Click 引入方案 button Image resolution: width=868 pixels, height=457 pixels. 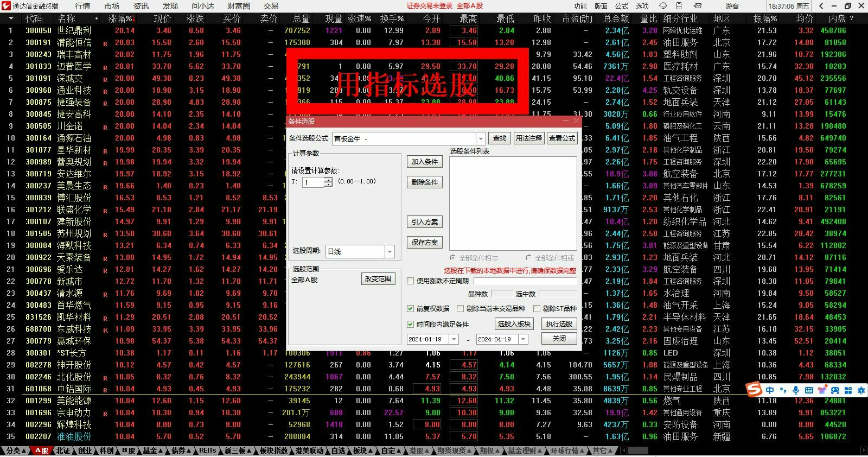click(x=425, y=222)
